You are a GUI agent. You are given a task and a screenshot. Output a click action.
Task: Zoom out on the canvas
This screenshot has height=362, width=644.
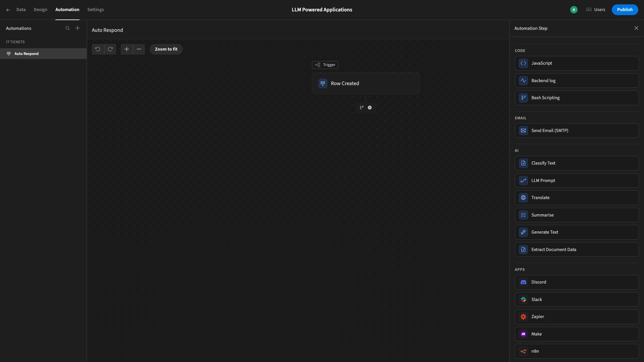[139, 49]
